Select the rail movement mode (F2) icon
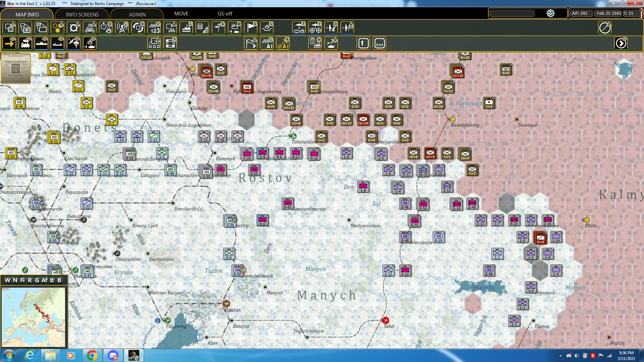This screenshot has height=362, width=644. (25, 44)
